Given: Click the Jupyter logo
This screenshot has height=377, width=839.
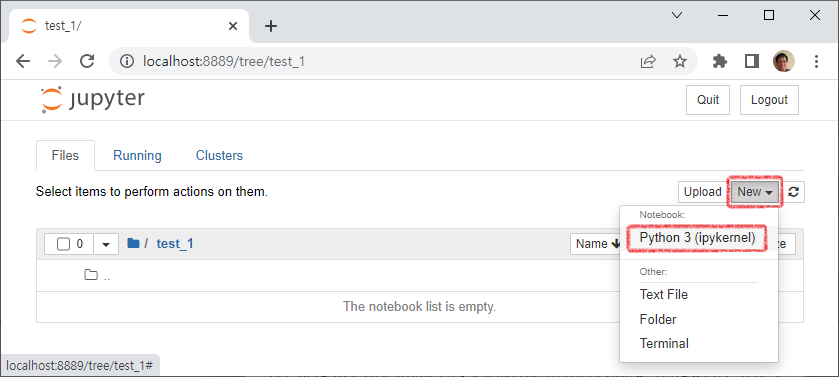Looking at the screenshot, I should tap(93, 99).
